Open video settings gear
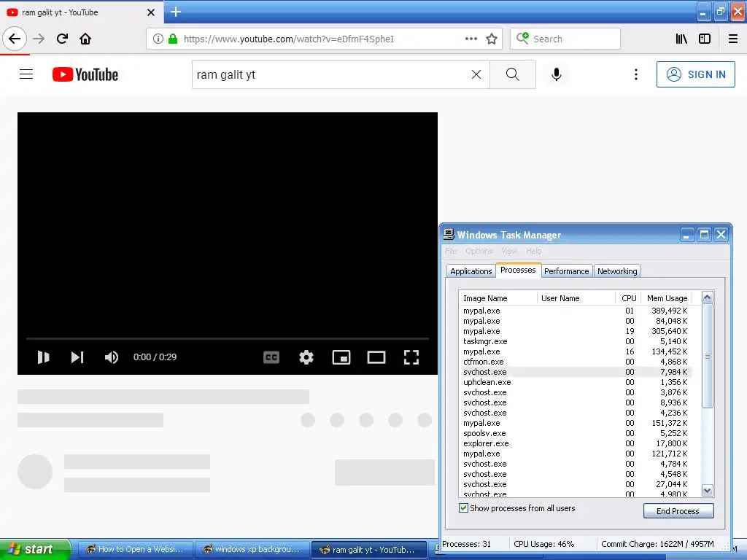The width and height of the screenshot is (747, 560). click(306, 357)
